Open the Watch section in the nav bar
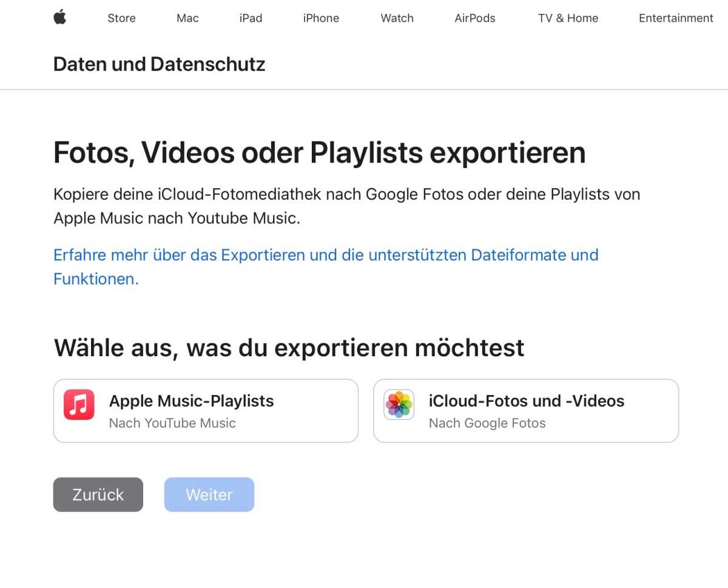728x588 pixels. tap(396, 18)
